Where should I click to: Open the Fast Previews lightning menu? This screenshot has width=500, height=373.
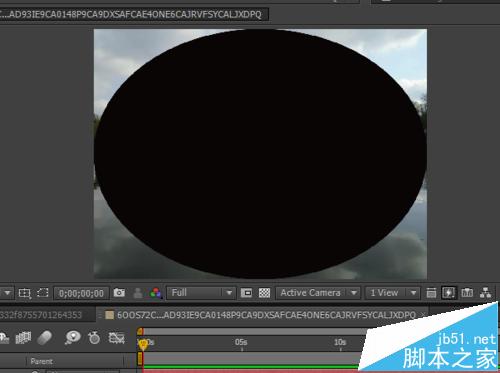[449, 293]
